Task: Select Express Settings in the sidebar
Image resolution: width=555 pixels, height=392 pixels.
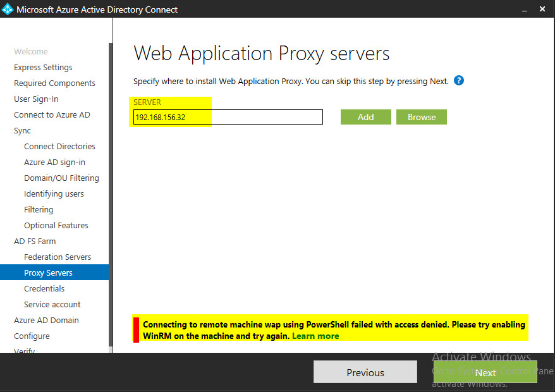Action: click(43, 68)
